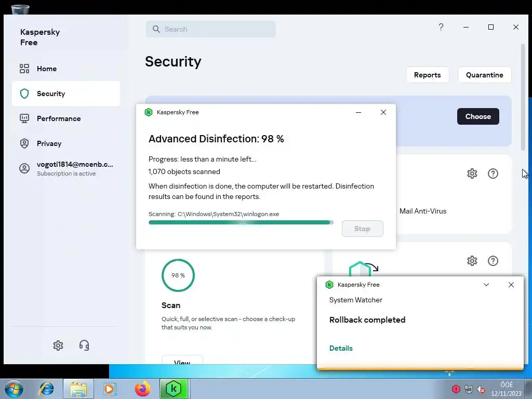Open the Windows Start menu
Image resolution: width=532 pixels, height=399 pixels.
(x=14, y=389)
